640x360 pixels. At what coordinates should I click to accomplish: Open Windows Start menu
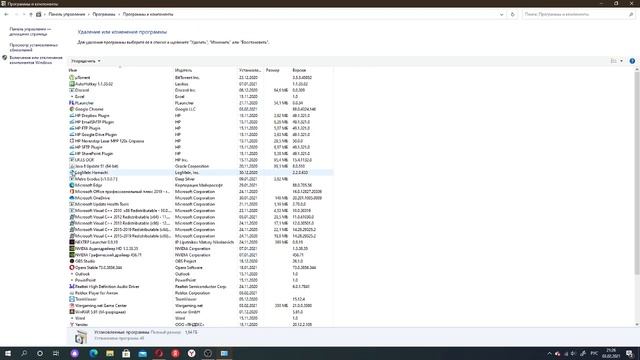[8, 353]
